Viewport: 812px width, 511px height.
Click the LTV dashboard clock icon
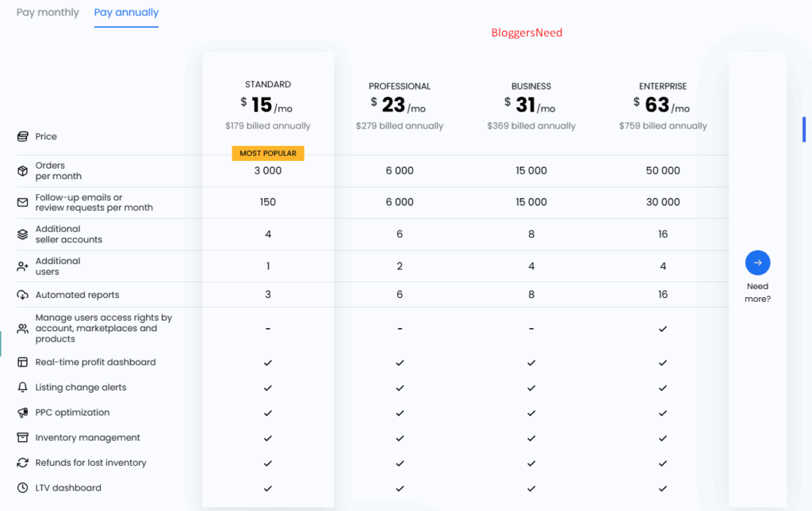click(x=22, y=488)
